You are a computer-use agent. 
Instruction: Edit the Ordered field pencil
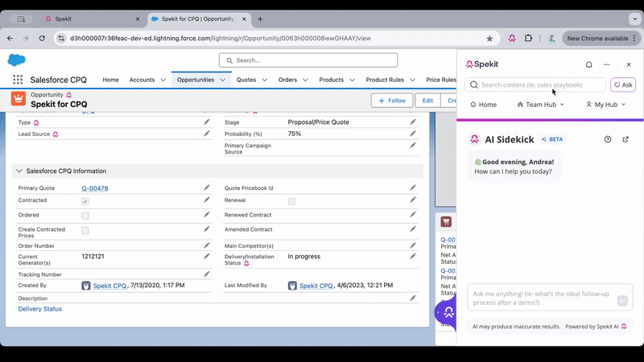click(207, 215)
